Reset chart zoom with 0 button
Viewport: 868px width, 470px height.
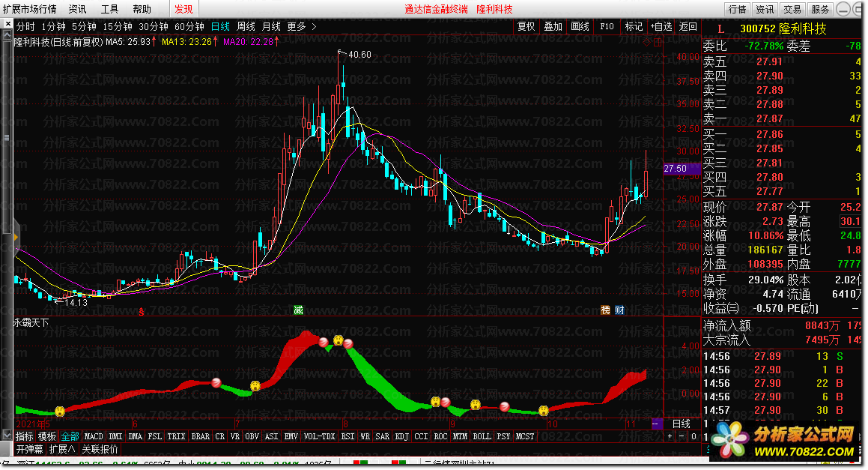pos(694,436)
